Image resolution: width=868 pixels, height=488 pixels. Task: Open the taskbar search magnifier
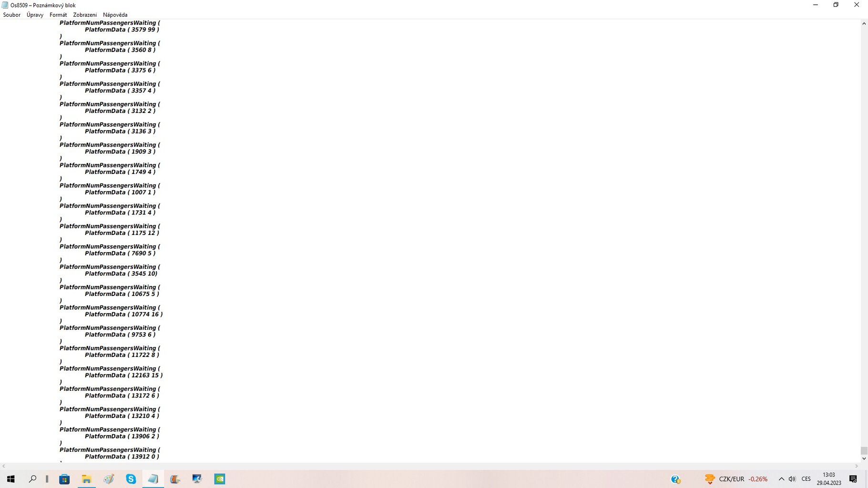pos(32,479)
